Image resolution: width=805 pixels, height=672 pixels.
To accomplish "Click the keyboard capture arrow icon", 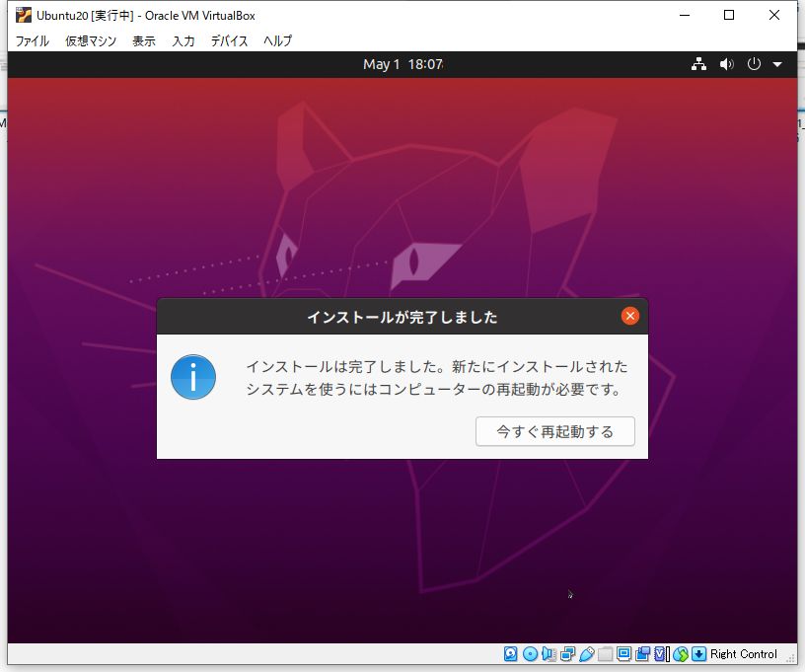I will 698,653.
